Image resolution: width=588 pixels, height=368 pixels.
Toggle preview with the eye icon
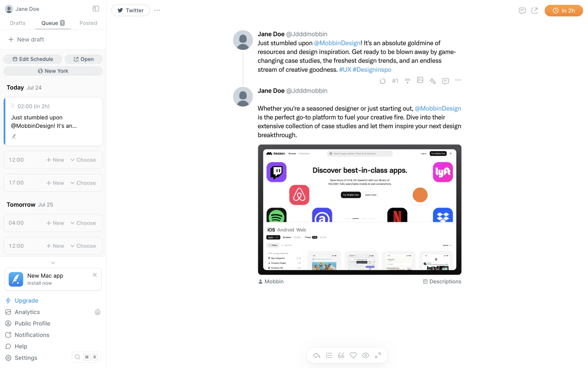click(365, 355)
